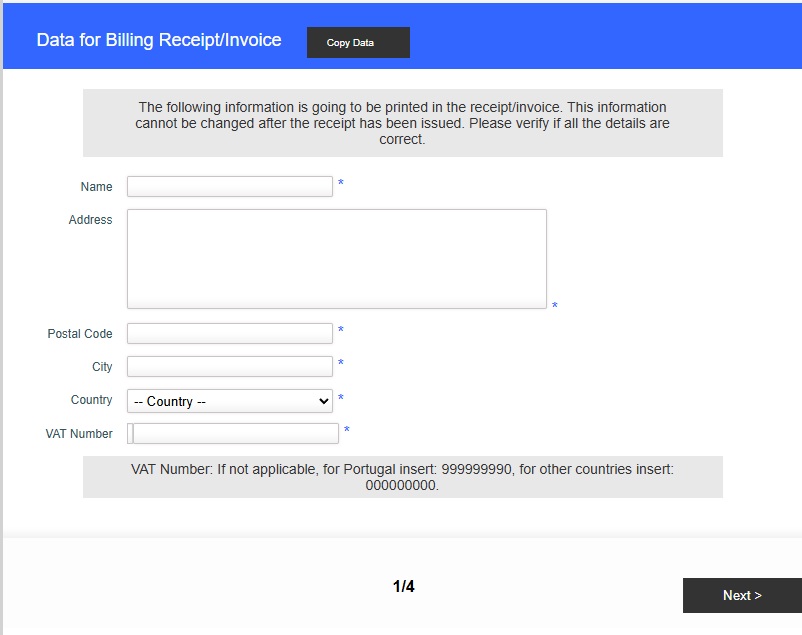
Task: Click the receipt information warning text
Action: 401,124
